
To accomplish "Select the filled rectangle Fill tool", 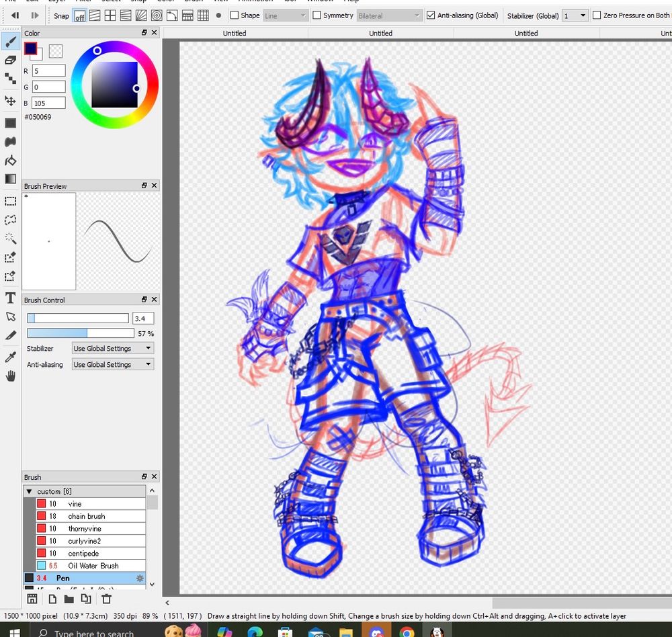I will pyautogui.click(x=10, y=123).
